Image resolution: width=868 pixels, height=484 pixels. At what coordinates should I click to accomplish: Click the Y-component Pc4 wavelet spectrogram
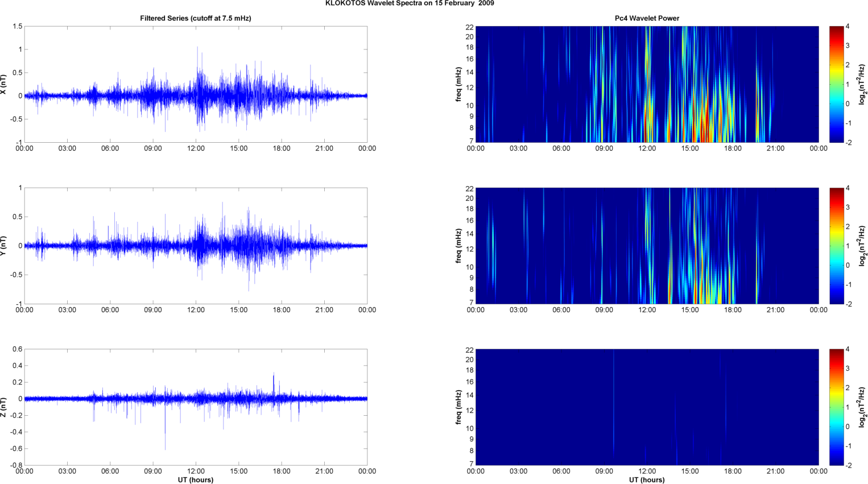point(647,246)
